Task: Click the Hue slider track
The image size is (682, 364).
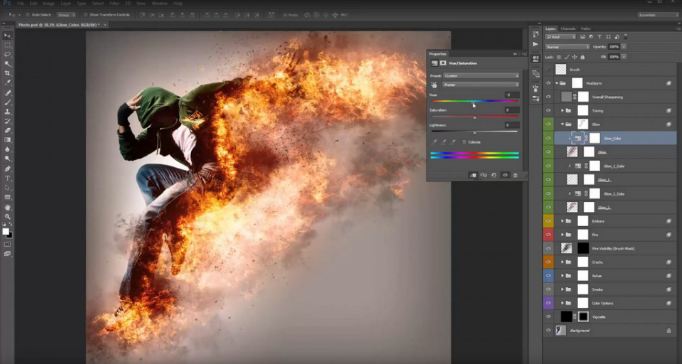Action: pos(475,101)
